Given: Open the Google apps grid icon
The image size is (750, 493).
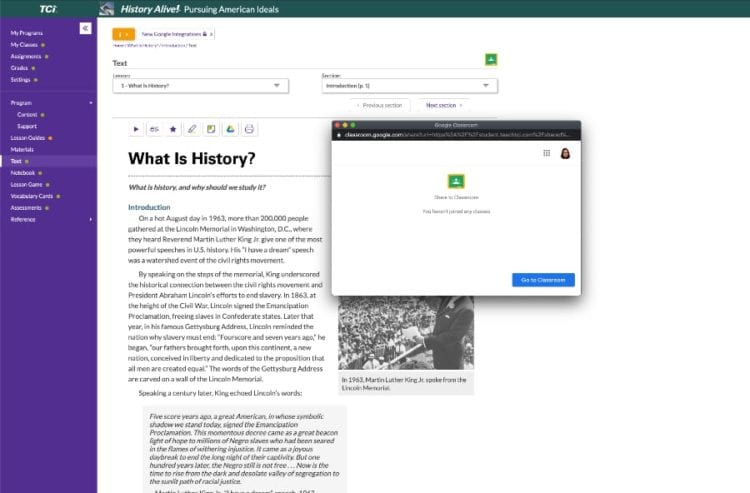Looking at the screenshot, I should (x=546, y=153).
